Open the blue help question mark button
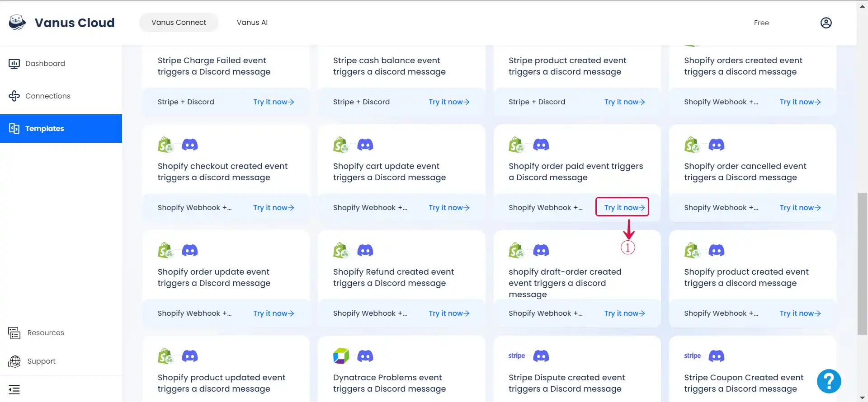868x402 pixels. point(829,381)
